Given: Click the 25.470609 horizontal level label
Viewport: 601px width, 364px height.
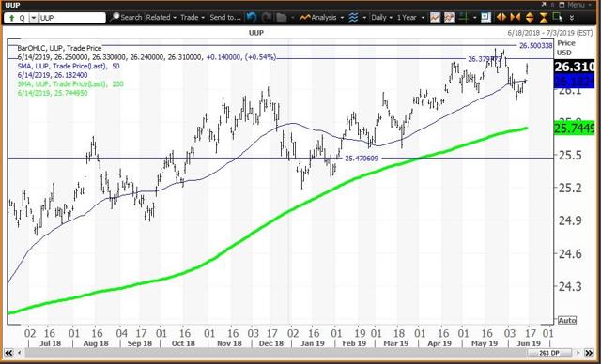Looking at the screenshot, I should pos(362,158).
